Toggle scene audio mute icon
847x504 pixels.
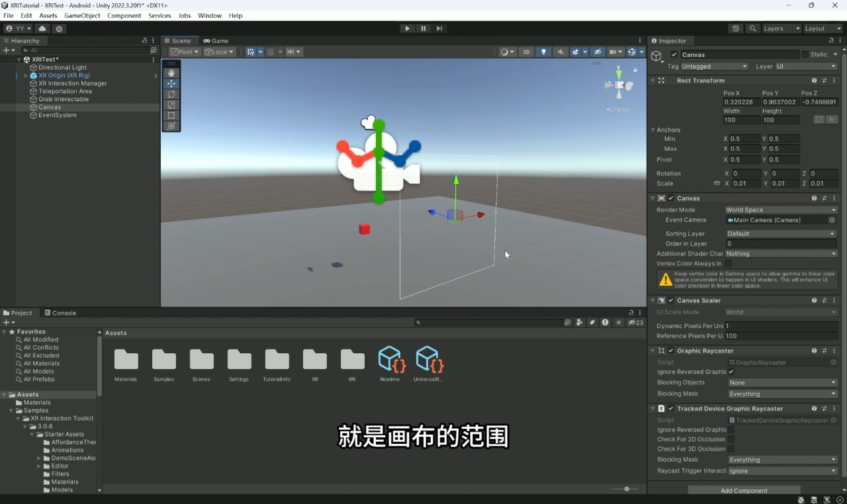pyautogui.click(x=560, y=52)
